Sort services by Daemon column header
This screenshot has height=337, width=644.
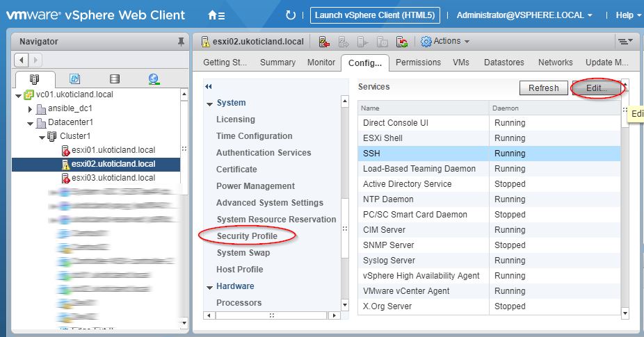(x=555, y=108)
